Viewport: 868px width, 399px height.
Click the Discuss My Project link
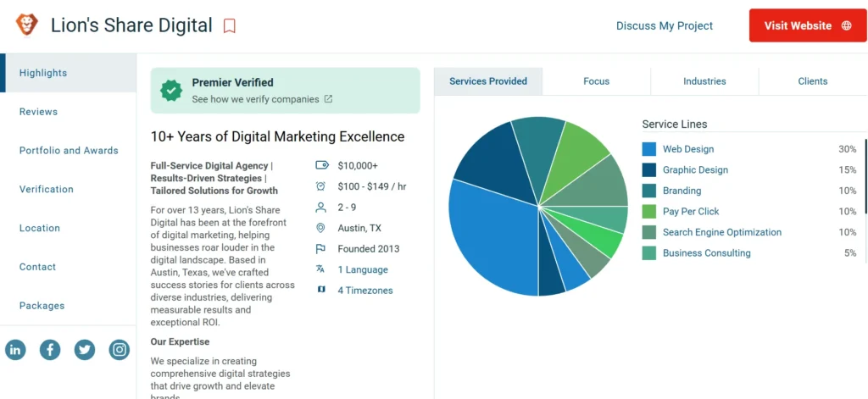coord(665,25)
